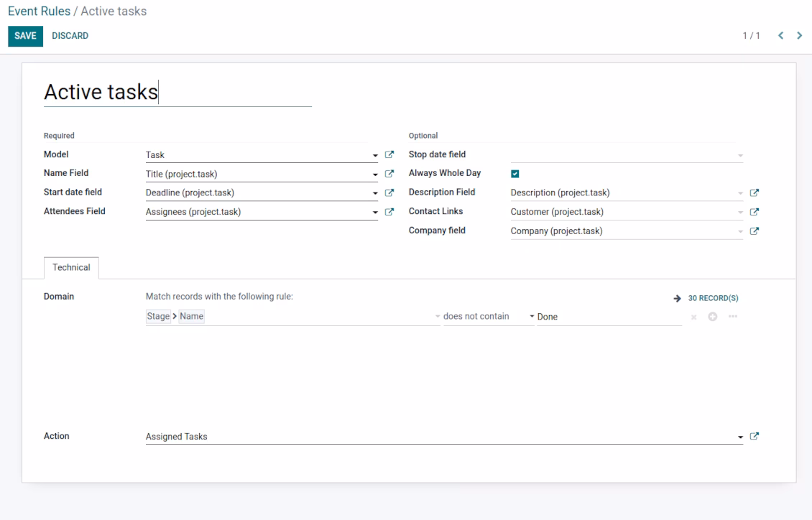Go to previous record arrow
Viewport: 812px width, 520px height.
pyautogui.click(x=781, y=35)
